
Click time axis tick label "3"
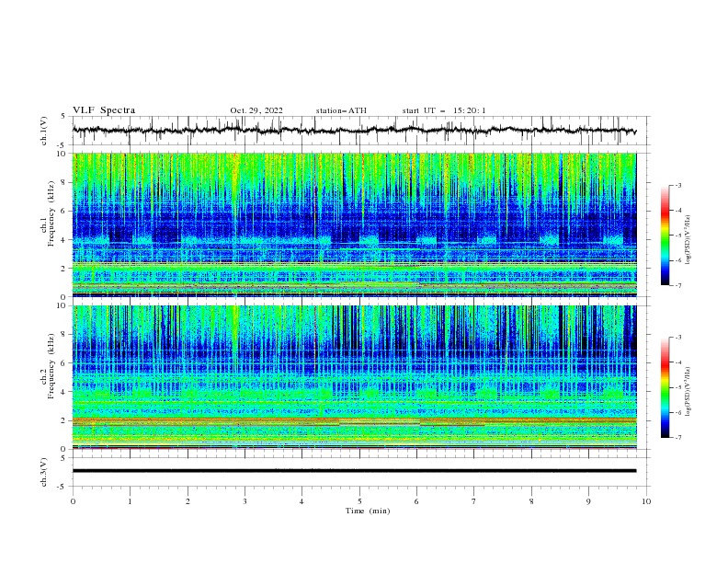click(x=245, y=501)
